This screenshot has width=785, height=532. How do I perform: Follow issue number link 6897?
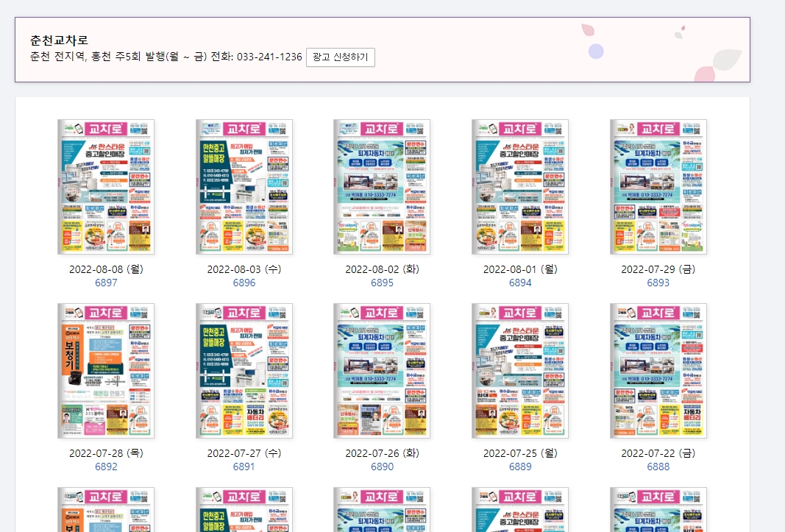pyautogui.click(x=106, y=283)
